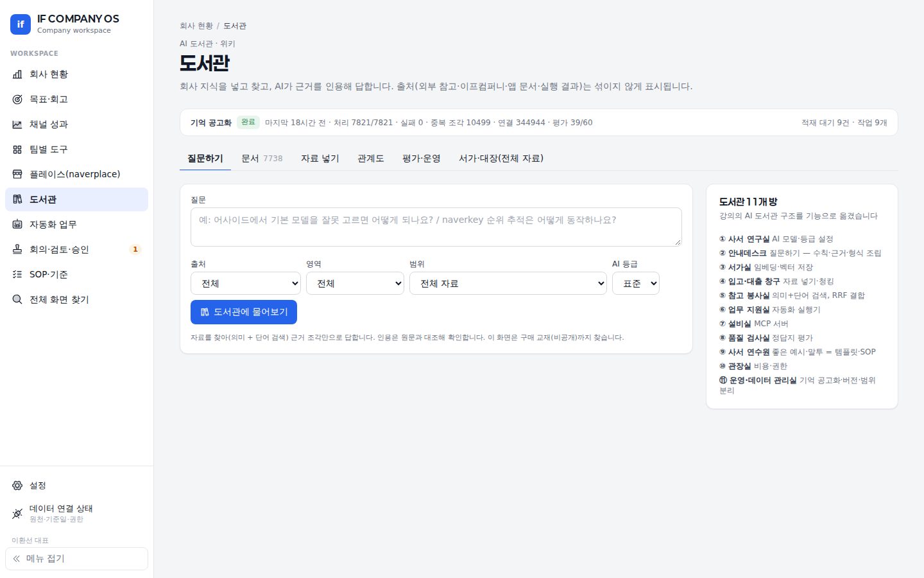
Task: Click the 자동화 업무 robot icon
Action: click(x=17, y=225)
